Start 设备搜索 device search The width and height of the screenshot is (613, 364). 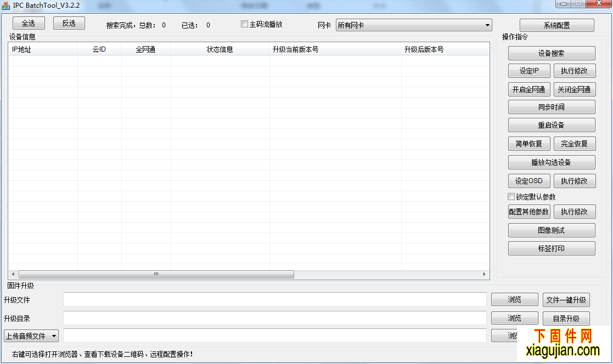552,53
